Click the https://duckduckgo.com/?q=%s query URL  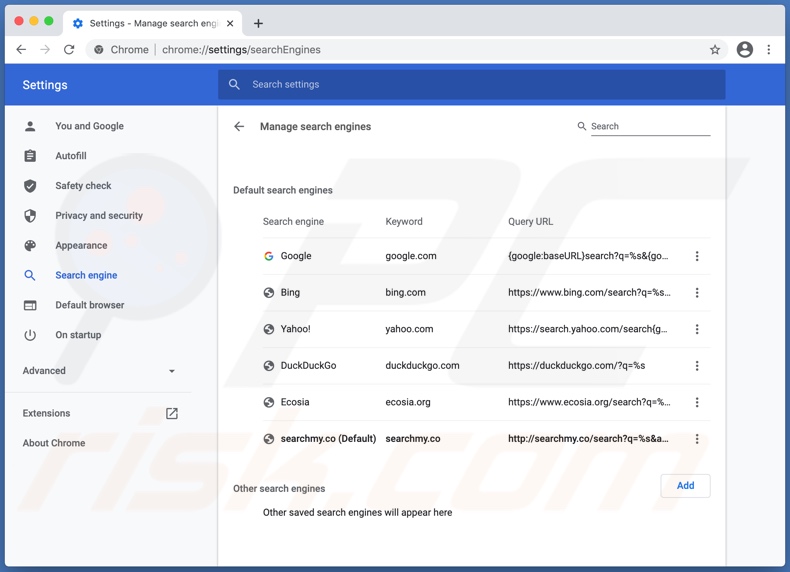(x=576, y=365)
